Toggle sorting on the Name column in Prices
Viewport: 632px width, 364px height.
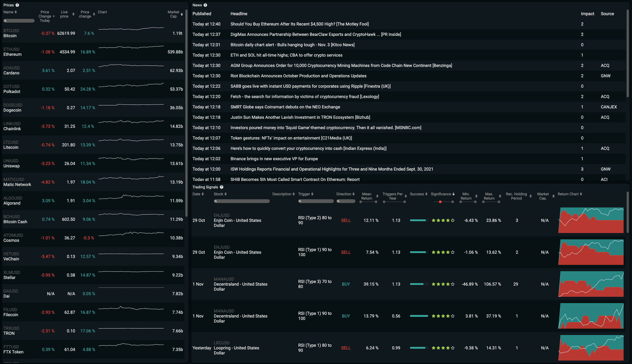pyautogui.click(x=15, y=12)
